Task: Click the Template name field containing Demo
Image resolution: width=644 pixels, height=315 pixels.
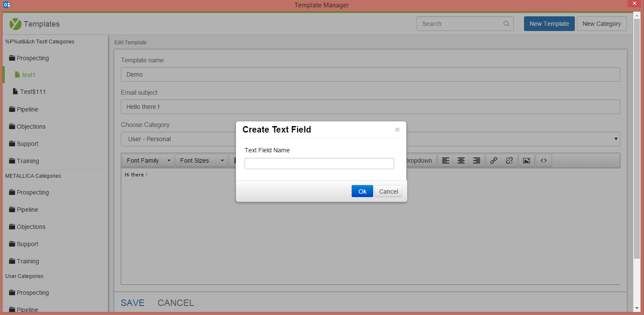Action: [370, 74]
